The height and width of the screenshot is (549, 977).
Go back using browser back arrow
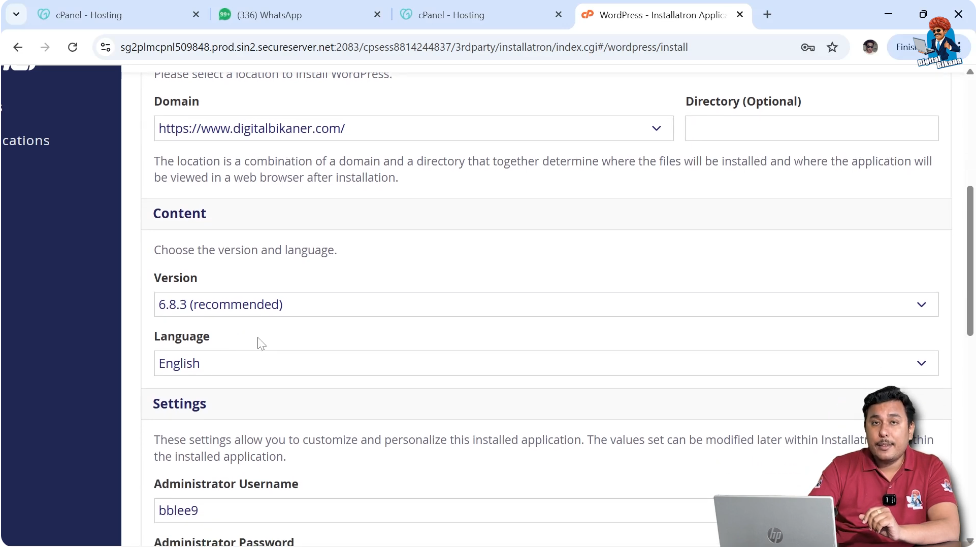click(x=17, y=47)
